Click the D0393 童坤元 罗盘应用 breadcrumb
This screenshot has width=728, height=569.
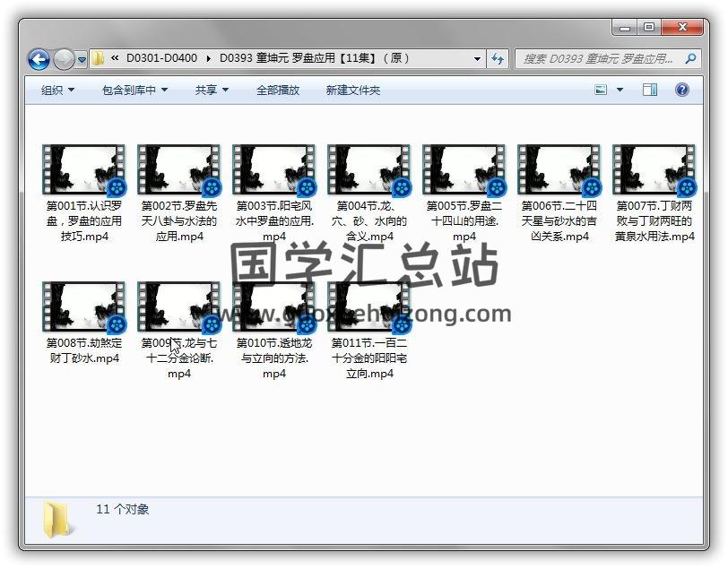315,58
